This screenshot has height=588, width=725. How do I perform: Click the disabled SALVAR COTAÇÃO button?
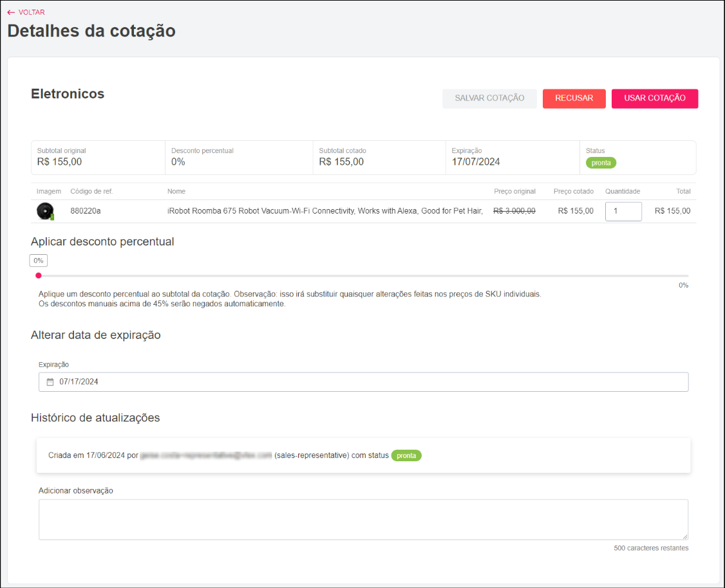[489, 98]
